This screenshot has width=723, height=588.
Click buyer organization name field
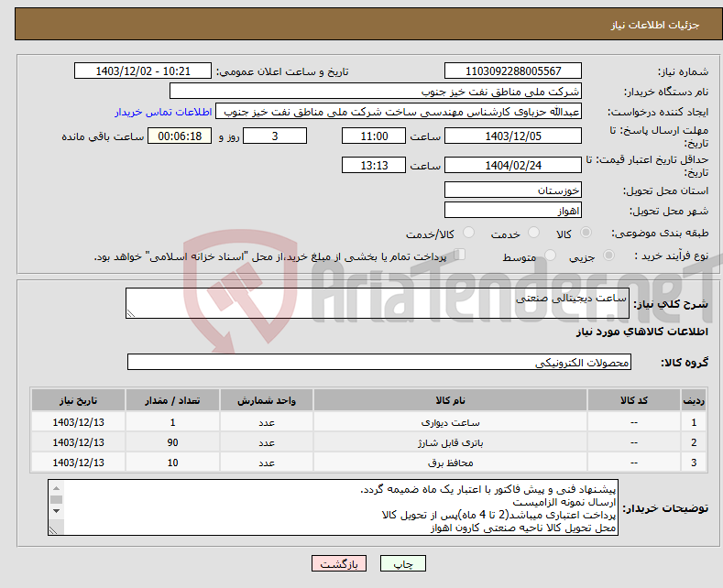(x=376, y=92)
